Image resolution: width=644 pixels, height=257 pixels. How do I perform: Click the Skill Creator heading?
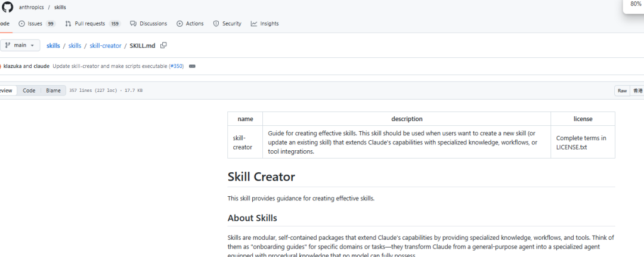pos(261,177)
